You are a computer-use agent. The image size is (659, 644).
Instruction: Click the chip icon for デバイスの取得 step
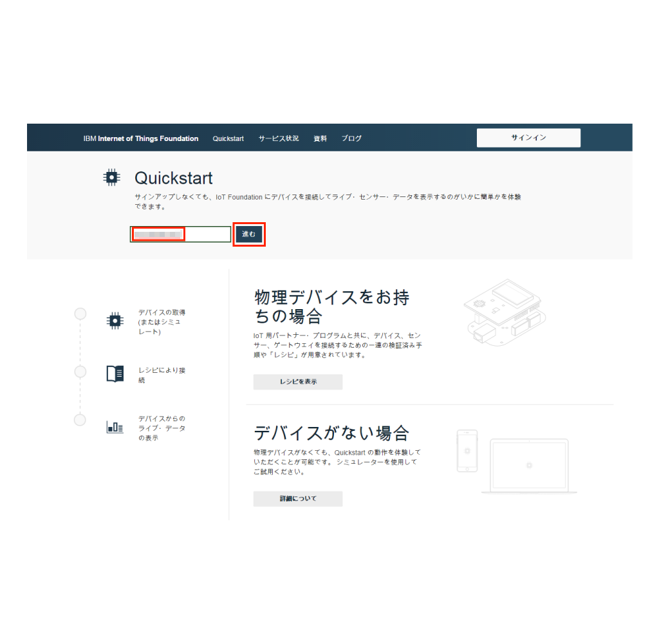[x=115, y=321]
